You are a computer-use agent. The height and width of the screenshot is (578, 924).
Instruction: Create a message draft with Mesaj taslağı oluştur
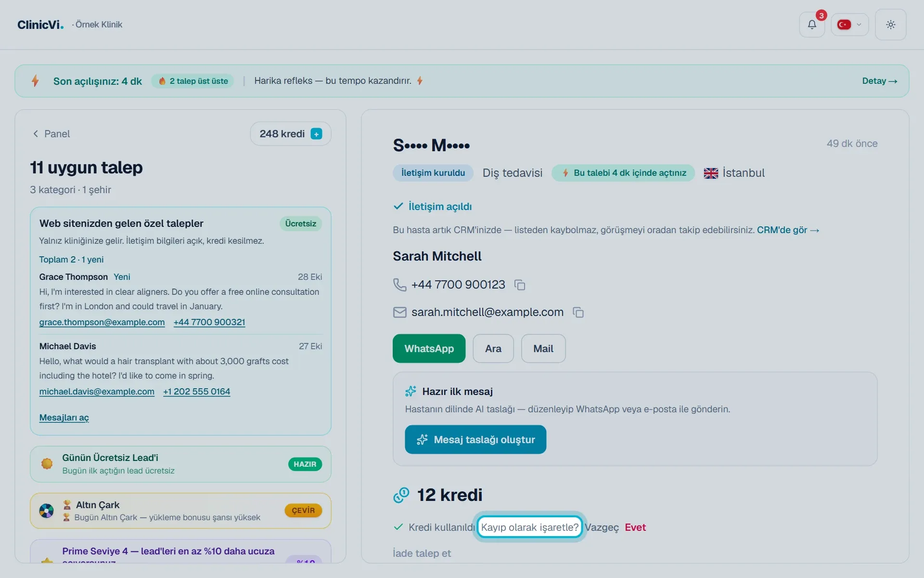[475, 440]
